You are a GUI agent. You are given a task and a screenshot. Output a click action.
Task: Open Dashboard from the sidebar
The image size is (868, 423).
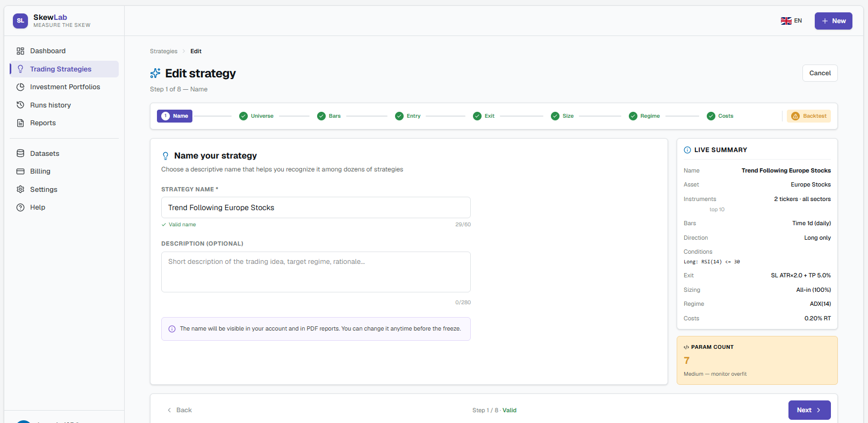pyautogui.click(x=64, y=51)
